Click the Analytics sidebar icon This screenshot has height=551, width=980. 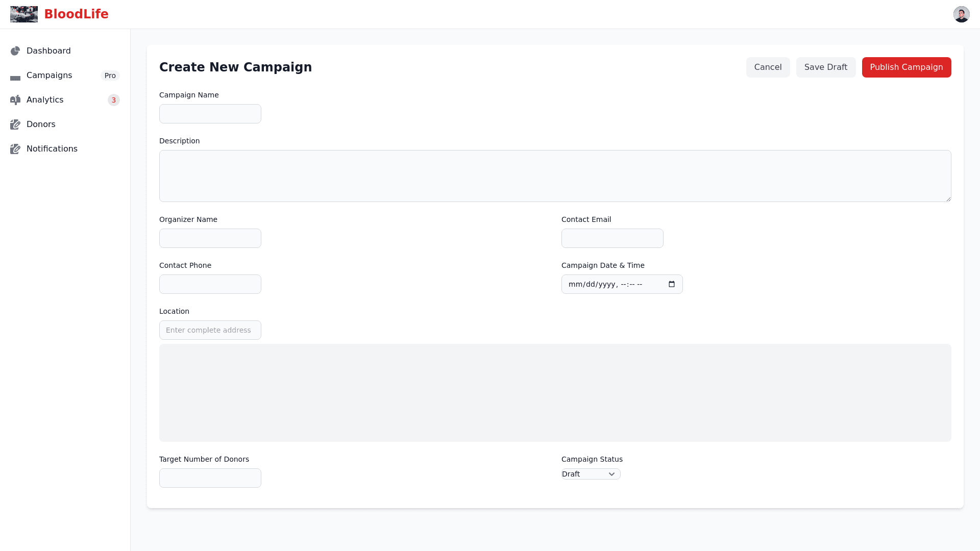click(x=15, y=100)
